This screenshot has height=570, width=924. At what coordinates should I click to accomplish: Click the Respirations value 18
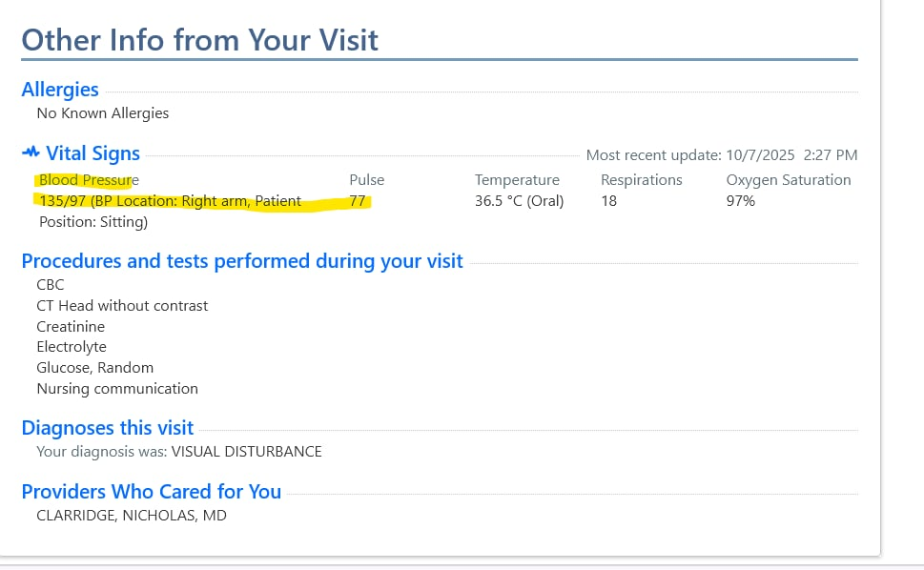[610, 201]
